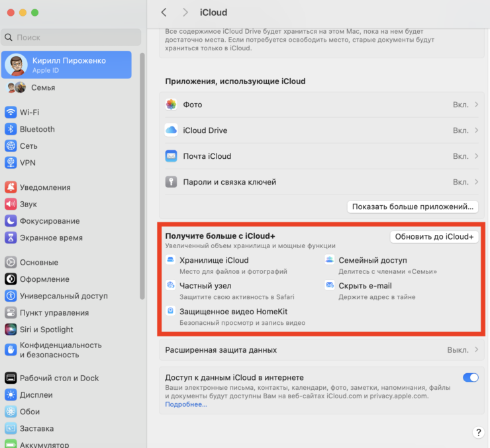
Task: Click the Частный узел globe icon
Action: (x=170, y=285)
